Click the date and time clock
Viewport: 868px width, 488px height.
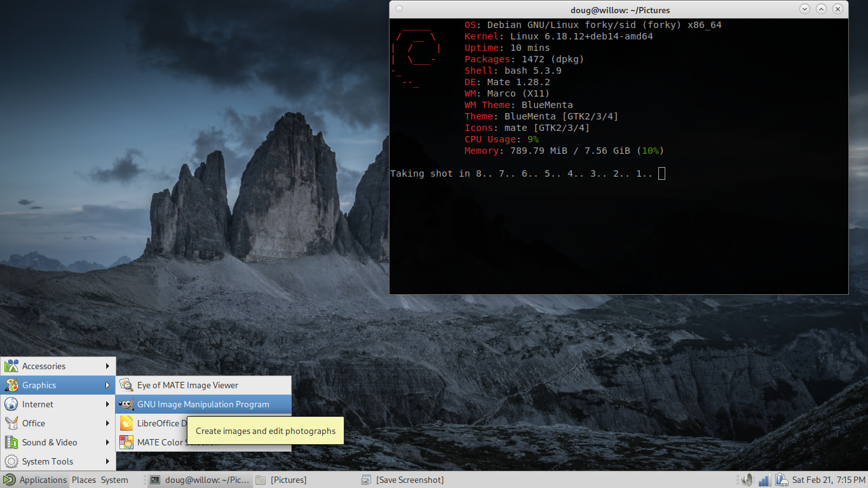[x=829, y=480]
